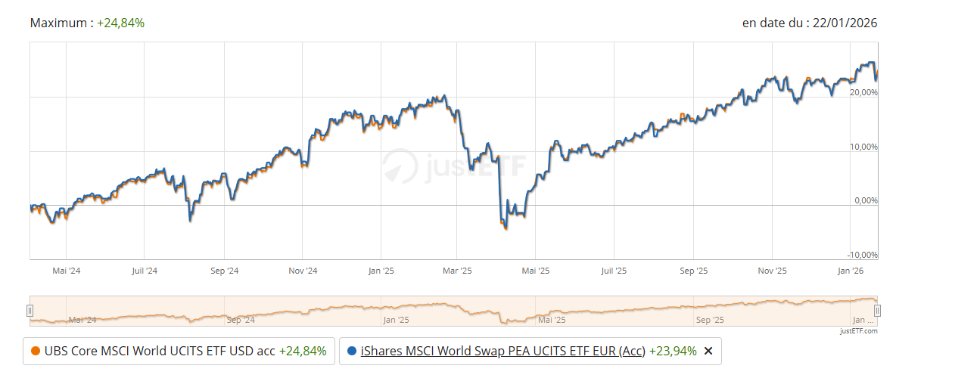This screenshot has height=378, width=980.
Task: Grab the right handle of range navigator
Action: [878, 310]
